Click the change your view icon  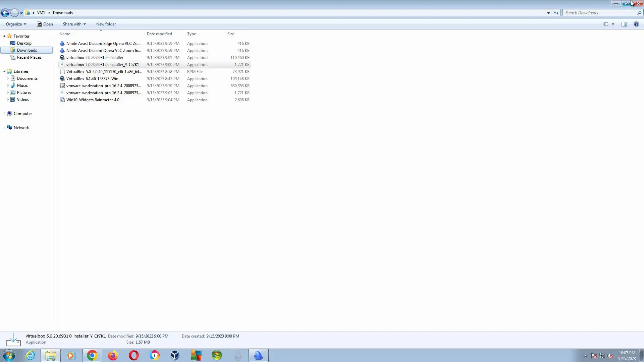606,24
